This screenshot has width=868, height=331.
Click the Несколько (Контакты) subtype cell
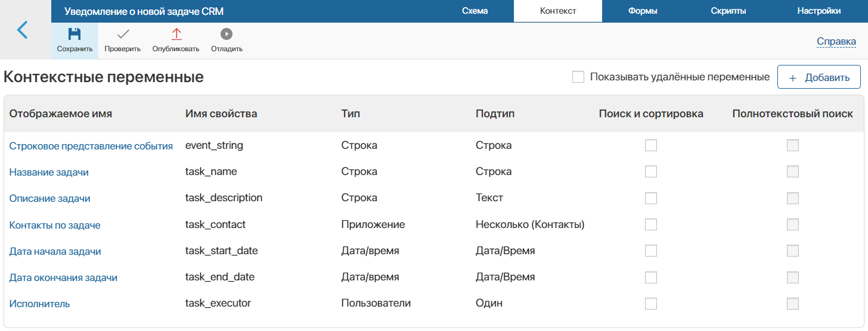coord(530,224)
